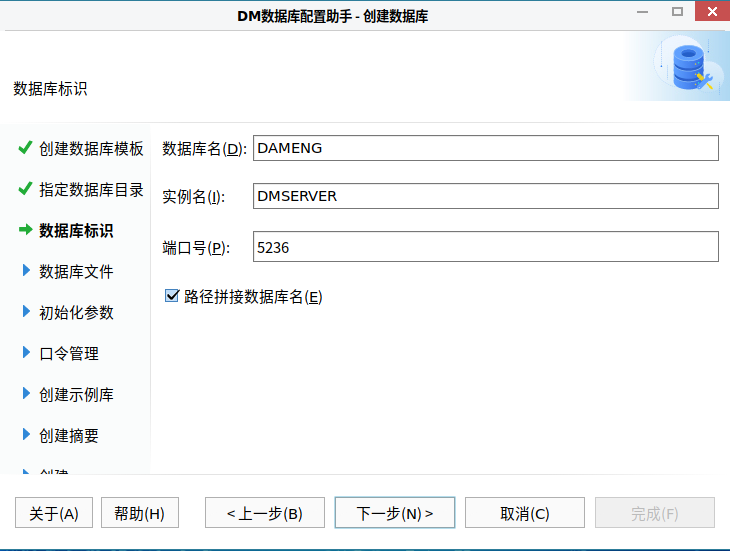Click the 数据库名(D) label
Screen dimensions: 730x551
coord(204,149)
